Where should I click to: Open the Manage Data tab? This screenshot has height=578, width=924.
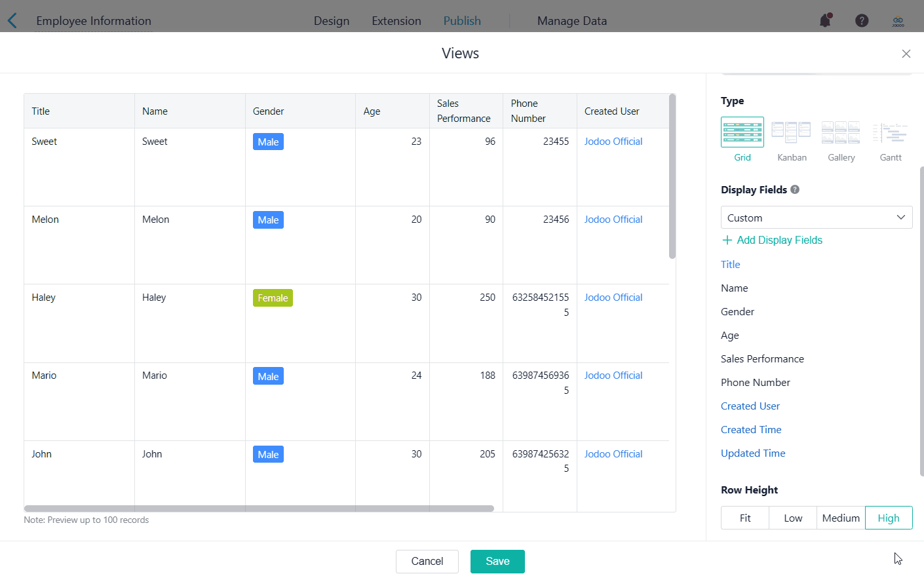pos(571,21)
